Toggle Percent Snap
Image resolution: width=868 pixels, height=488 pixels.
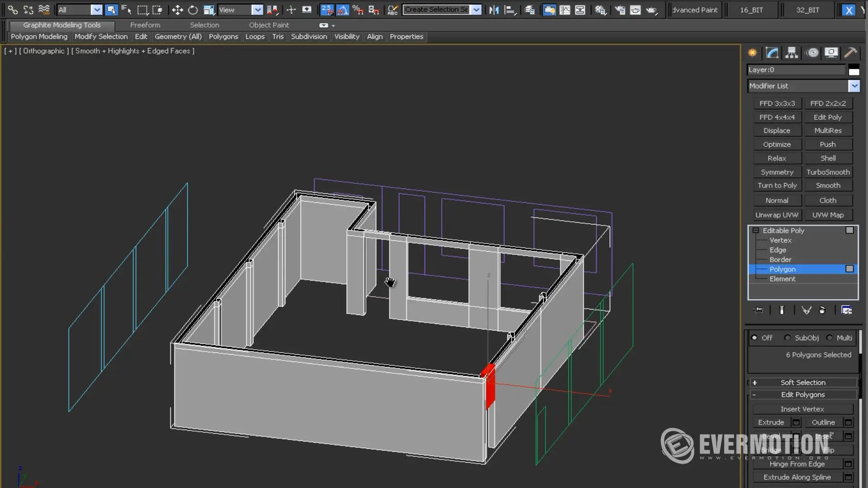pos(358,9)
